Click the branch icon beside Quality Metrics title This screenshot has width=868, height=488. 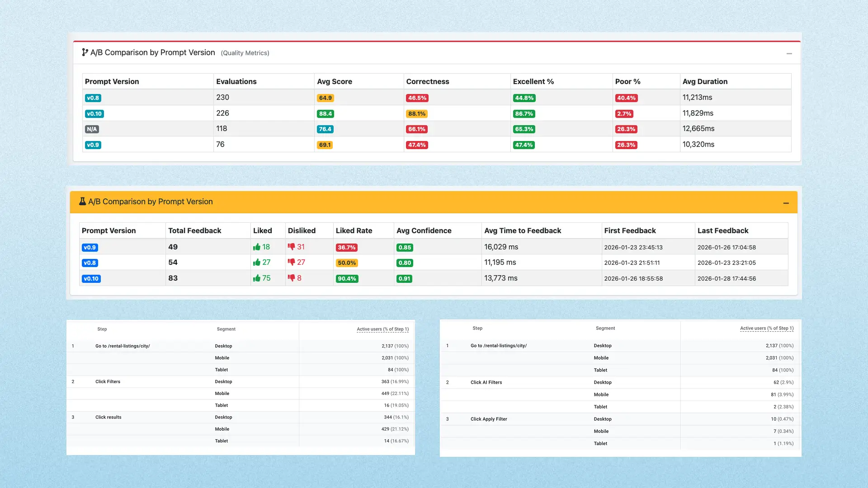[85, 52]
